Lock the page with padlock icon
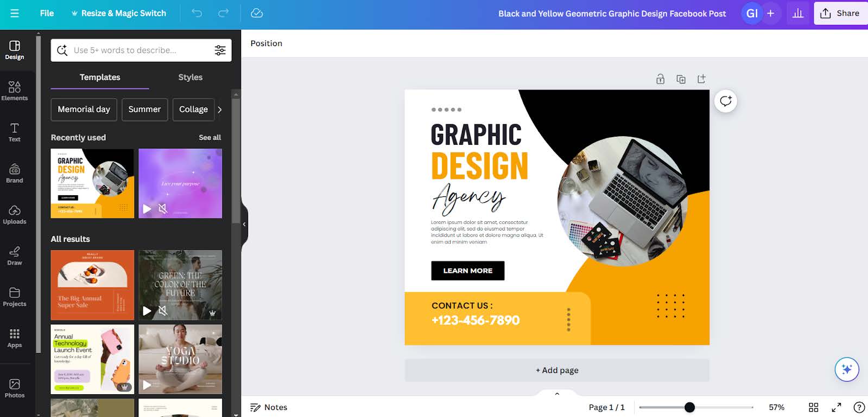This screenshot has height=417, width=868. point(660,79)
